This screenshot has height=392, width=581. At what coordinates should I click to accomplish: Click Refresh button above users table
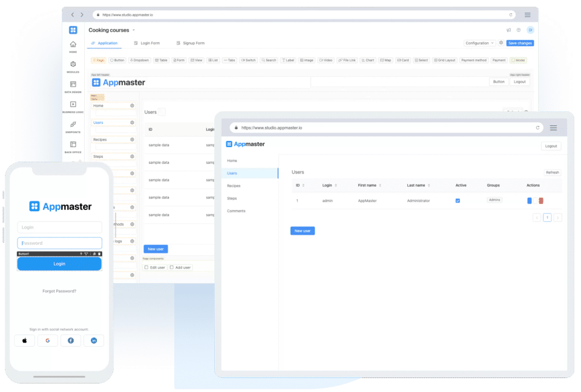(x=552, y=172)
